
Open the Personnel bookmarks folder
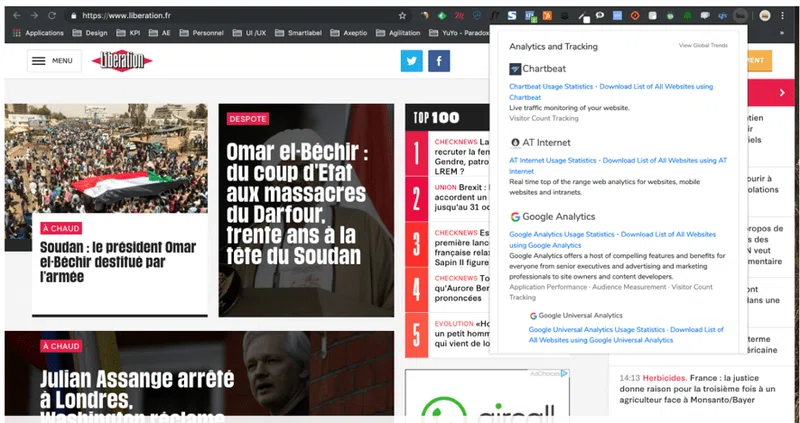click(x=202, y=33)
